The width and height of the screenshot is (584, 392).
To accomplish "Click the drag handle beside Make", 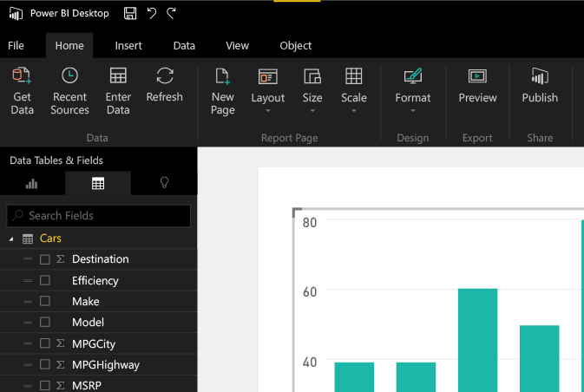I will [x=28, y=301].
